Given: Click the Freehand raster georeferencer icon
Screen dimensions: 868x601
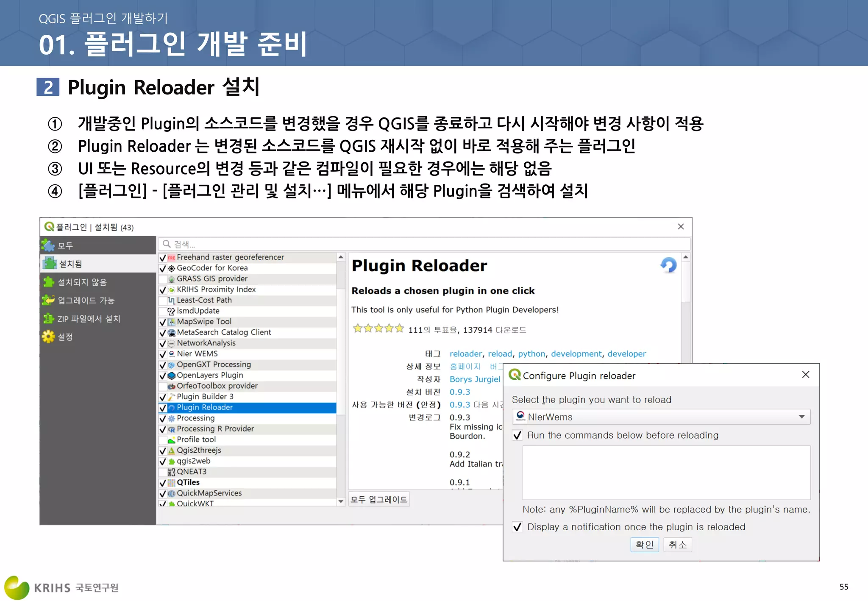Looking at the screenshot, I should (172, 258).
